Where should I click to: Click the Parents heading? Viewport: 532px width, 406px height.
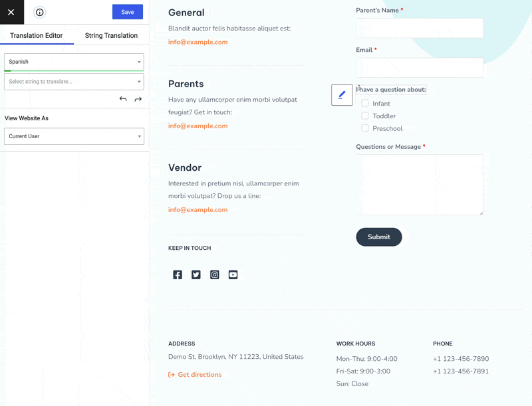coord(186,84)
